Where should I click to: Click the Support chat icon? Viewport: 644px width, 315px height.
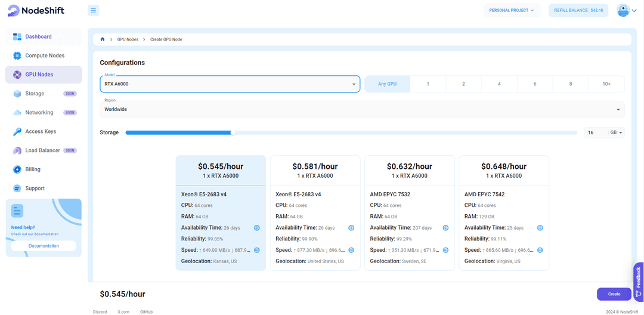click(x=17, y=188)
